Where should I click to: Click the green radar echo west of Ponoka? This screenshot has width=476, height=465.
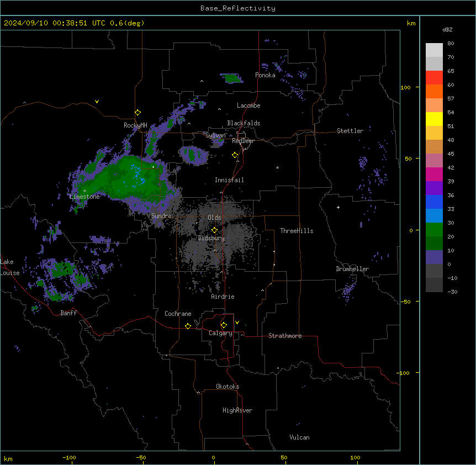tap(232, 78)
